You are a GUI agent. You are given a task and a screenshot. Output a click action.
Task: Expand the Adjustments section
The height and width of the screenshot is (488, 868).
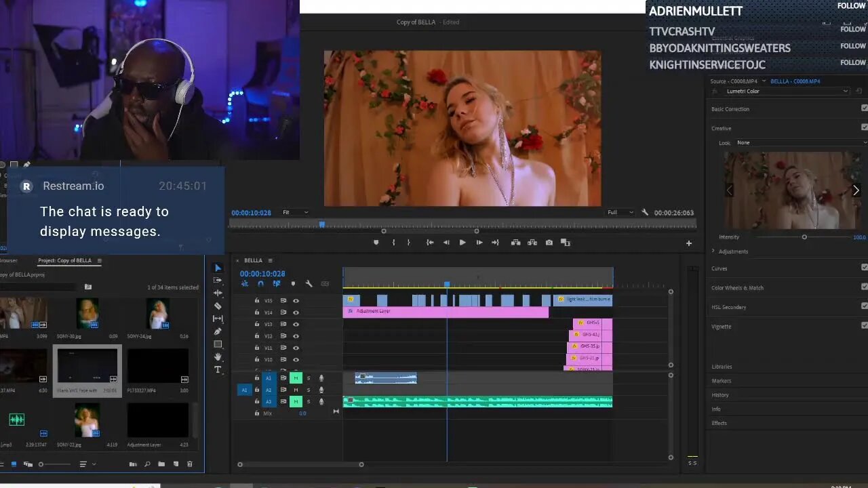point(713,251)
